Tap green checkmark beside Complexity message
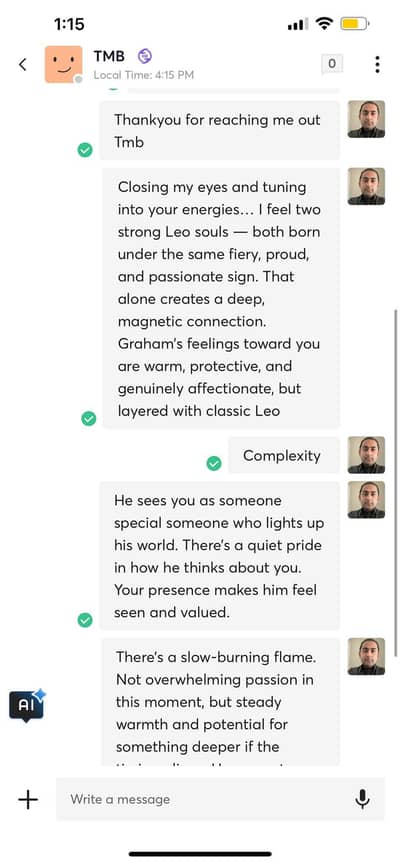400x864 pixels. [214, 463]
